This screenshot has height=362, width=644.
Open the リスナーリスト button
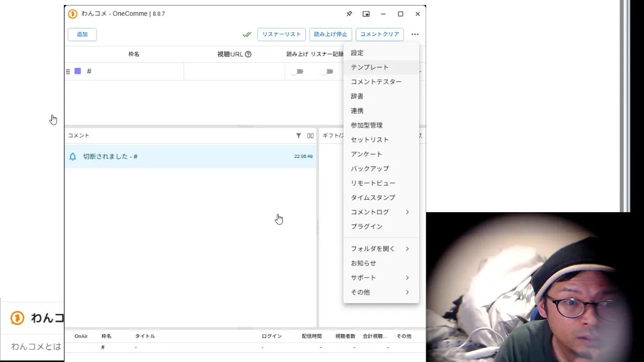(x=281, y=35)
